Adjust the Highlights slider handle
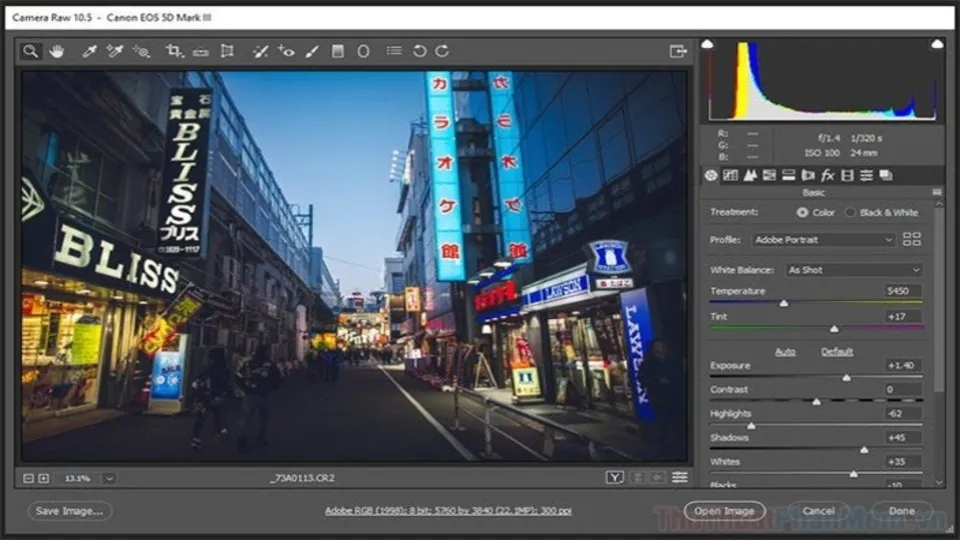The image size is (960, 540). pyautogui.click(x=751, y=426)
